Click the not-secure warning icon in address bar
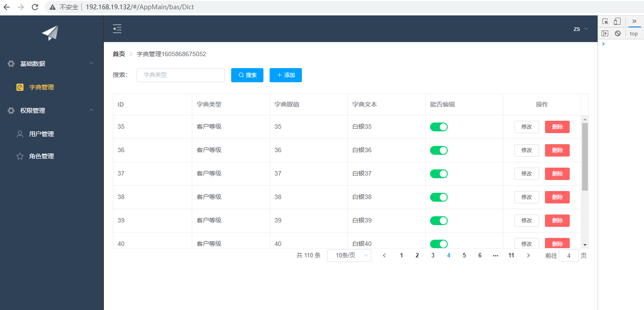The width and height of the screenshot is (644, 310). click(x=53, y=7)
